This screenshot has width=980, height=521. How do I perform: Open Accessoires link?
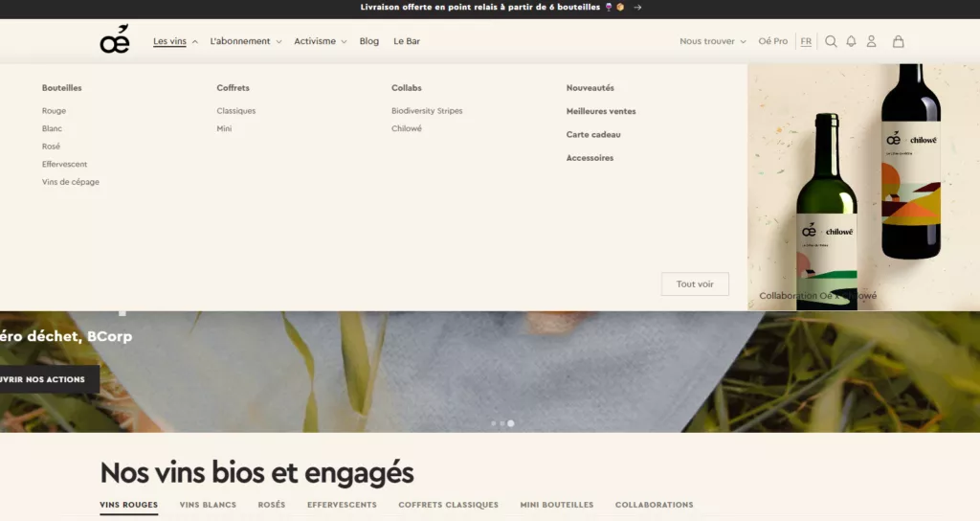point(590,158)
